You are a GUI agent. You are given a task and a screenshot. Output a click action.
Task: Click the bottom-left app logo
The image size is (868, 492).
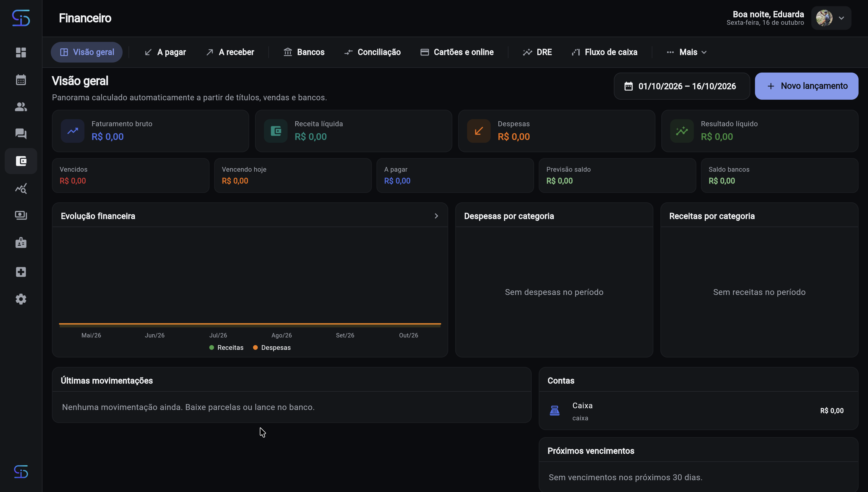pyautogui.click(x=21, y=472)
